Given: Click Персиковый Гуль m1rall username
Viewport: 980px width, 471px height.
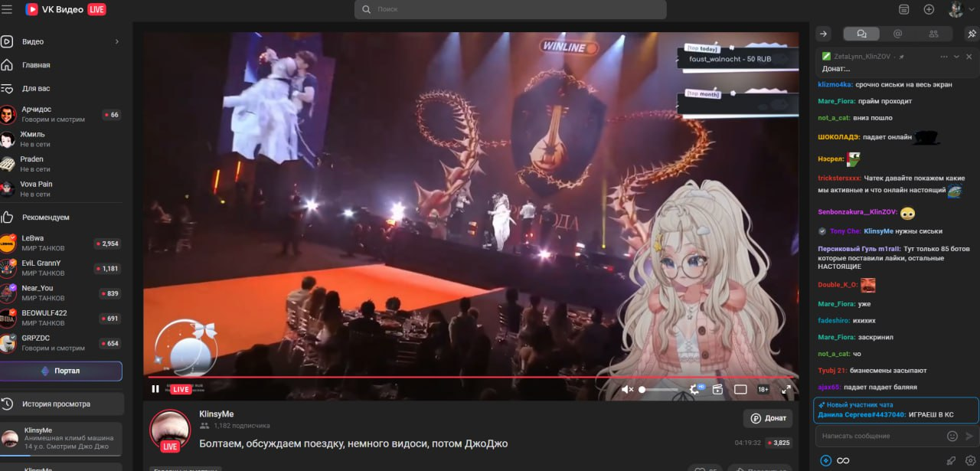Looking at the screenshot, I should coord(859,249).
